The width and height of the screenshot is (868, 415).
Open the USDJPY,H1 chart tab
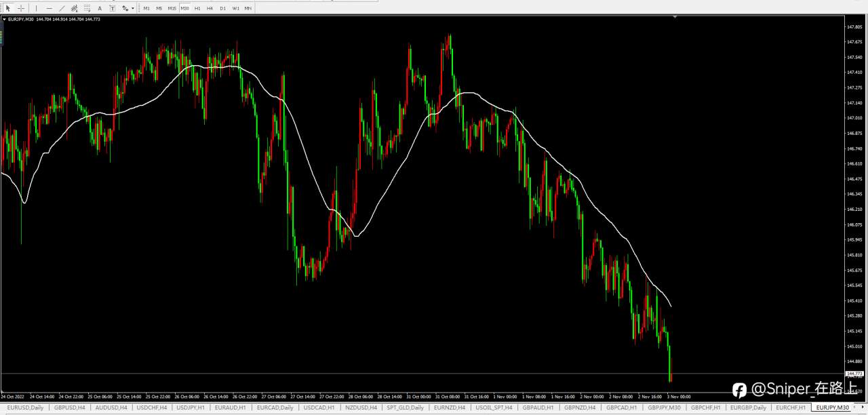[x=191, y=408]
